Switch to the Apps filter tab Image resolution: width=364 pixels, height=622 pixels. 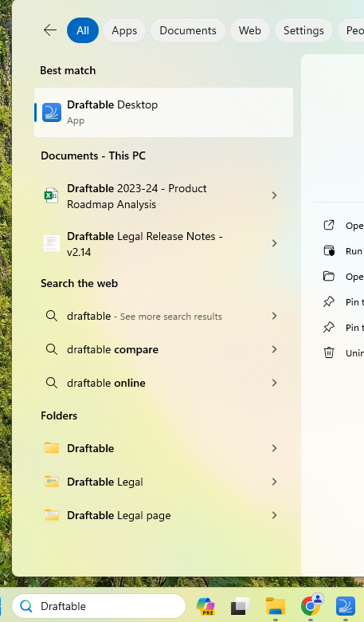tap(124, 30)
